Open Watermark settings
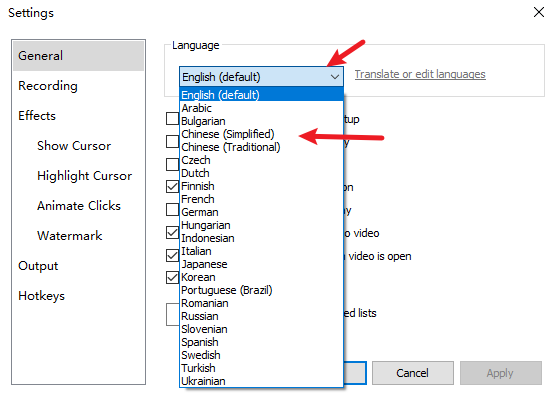The height and width of the screenshot is (395, 554). [70, 236]
